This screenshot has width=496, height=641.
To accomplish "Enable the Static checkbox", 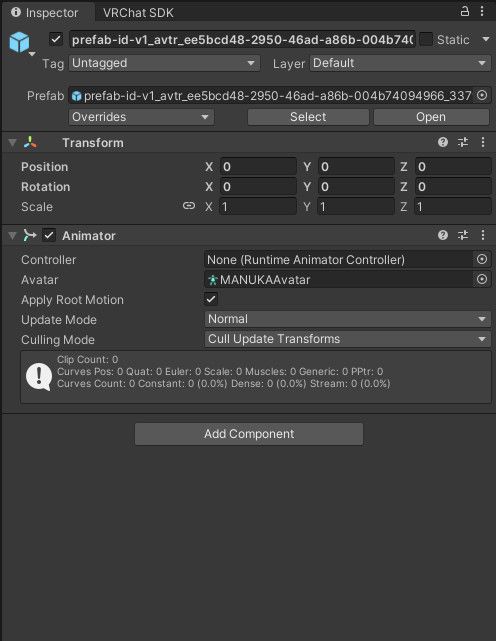I will click(426, 40).
